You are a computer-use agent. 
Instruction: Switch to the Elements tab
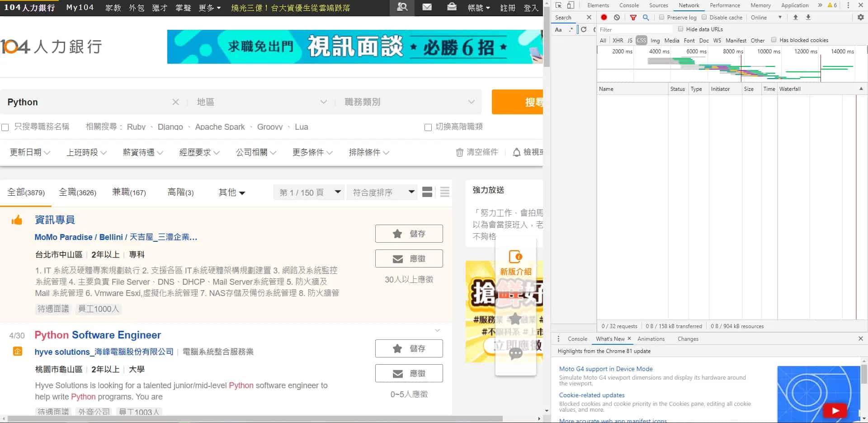click(x=598, y=5)
